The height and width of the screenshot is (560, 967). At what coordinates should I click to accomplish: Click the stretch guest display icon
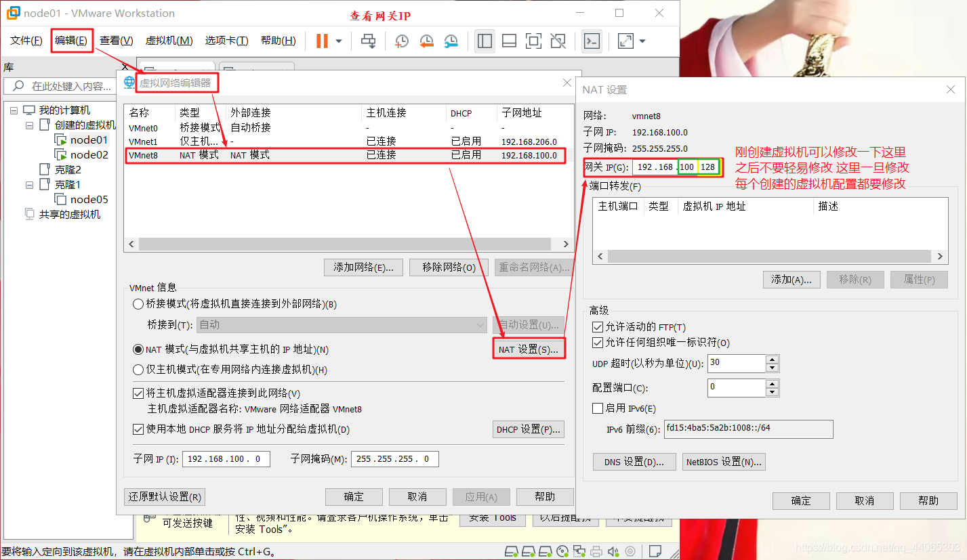625,41
